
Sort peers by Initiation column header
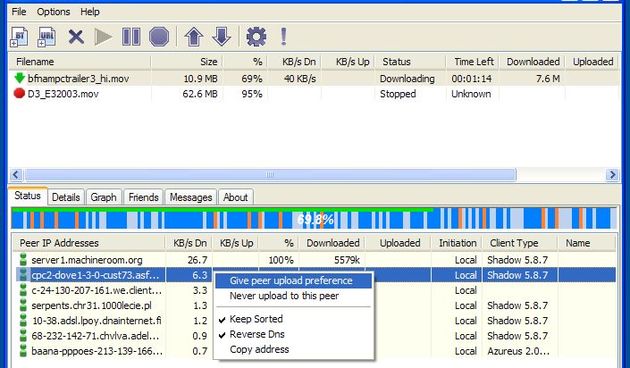pos(457,243)
